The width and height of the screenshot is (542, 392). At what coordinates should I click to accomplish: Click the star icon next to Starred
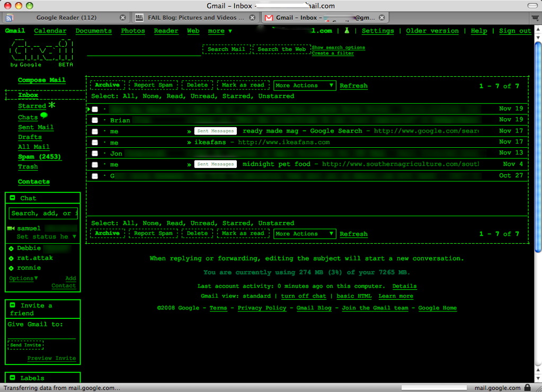point(52,105)
